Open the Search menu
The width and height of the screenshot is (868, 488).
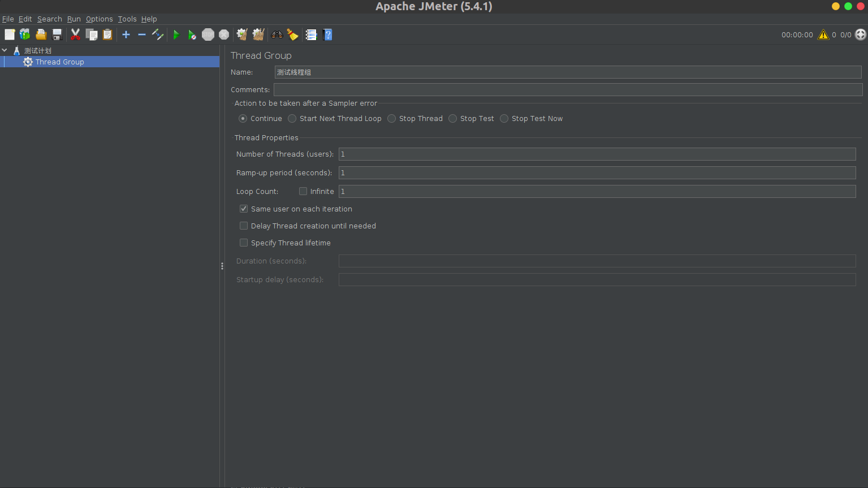[x=50, y=19]
